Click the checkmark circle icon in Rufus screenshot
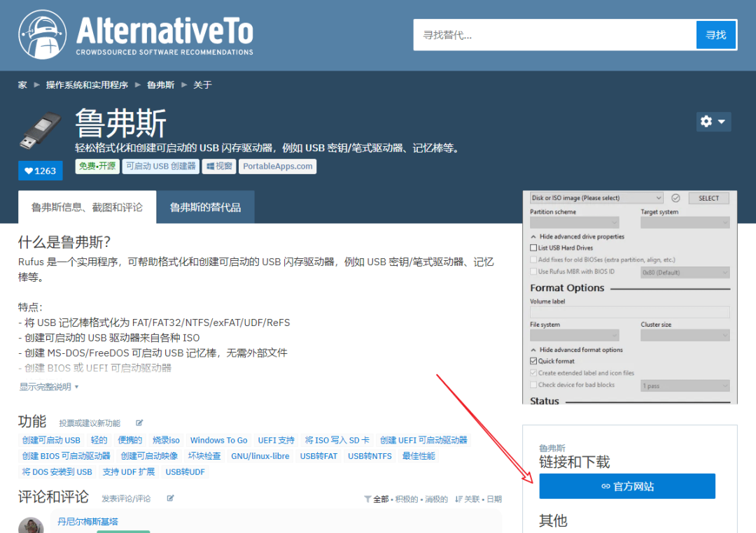 675,198
